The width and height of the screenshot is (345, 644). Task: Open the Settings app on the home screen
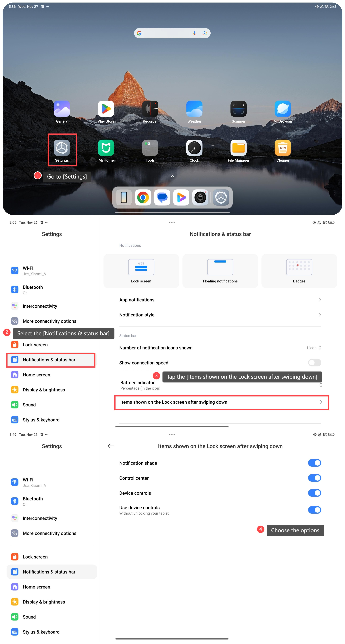click(62, 148)
